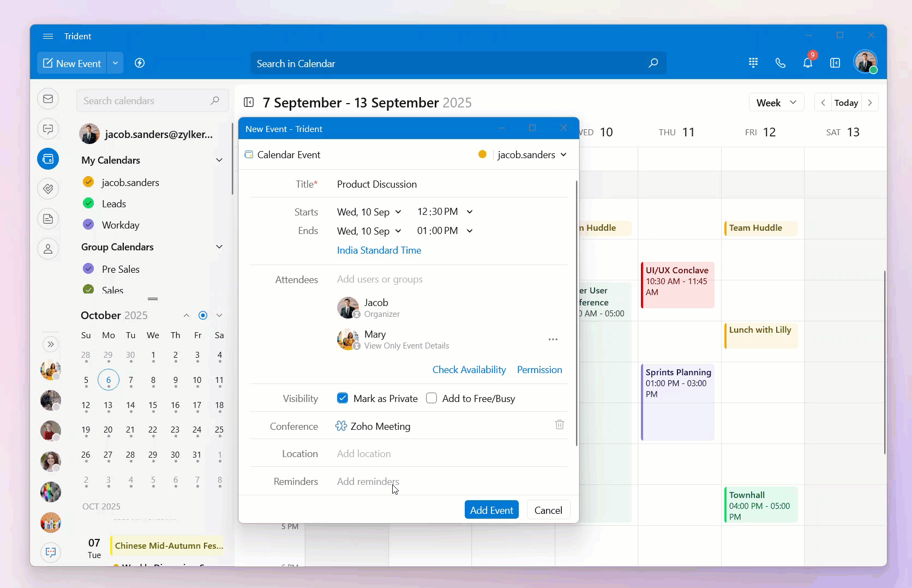
Task: Click Check Availability link
Action: pyautogui.click(x=469, y=370)
